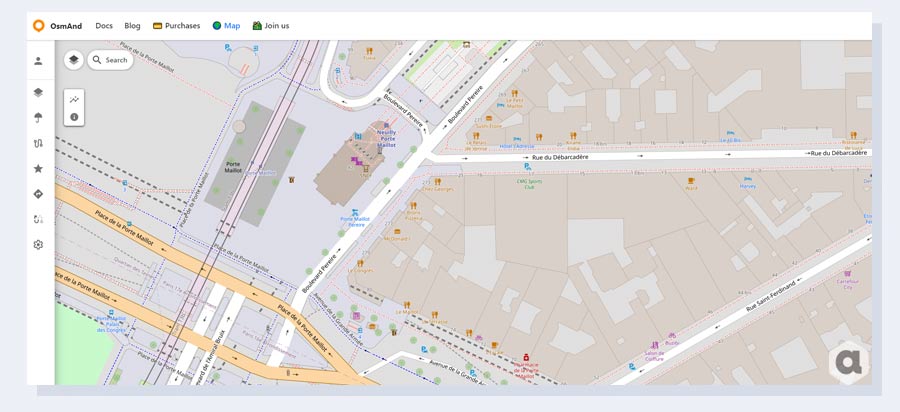The height and width of the screenshot is (412, 900).
Task: Select the Pharmacie de la Porte Maillot icon
Action: [526, 357]
